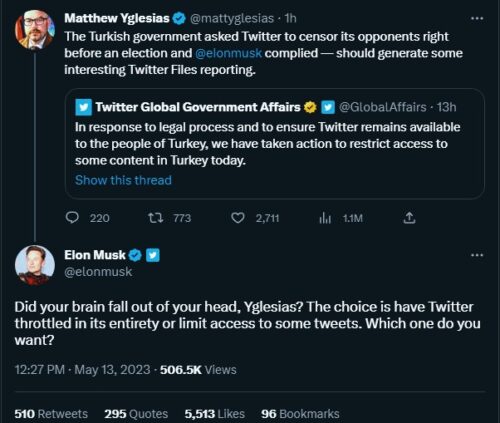The width and height of the screenshot is (500, 423).
Task: Open more options menu on Yglesias tweet
Action: [x=477, y=18]
